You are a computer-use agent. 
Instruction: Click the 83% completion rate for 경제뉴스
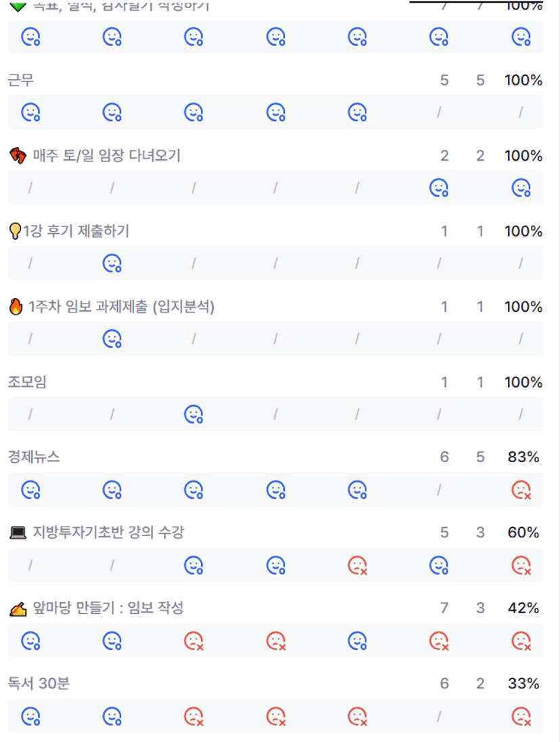tap(523, 457)
